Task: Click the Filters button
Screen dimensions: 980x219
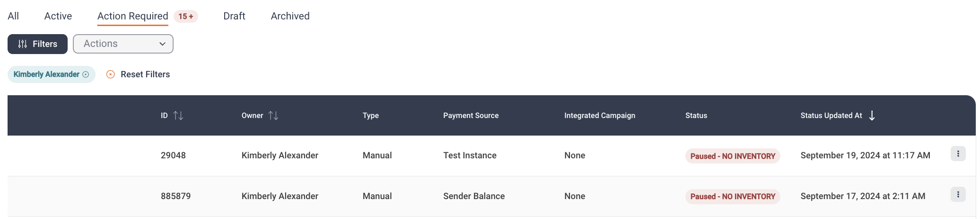Action: tap(37, 44)
